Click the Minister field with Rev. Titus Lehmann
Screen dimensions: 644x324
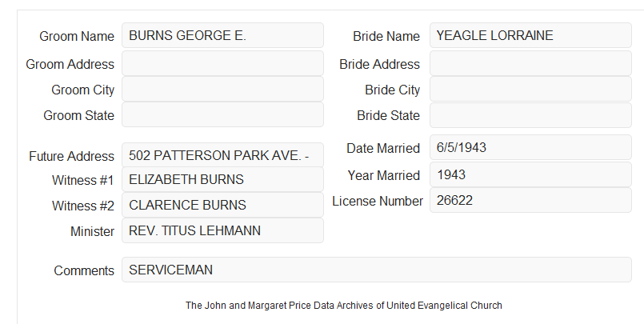coord(222,230)
